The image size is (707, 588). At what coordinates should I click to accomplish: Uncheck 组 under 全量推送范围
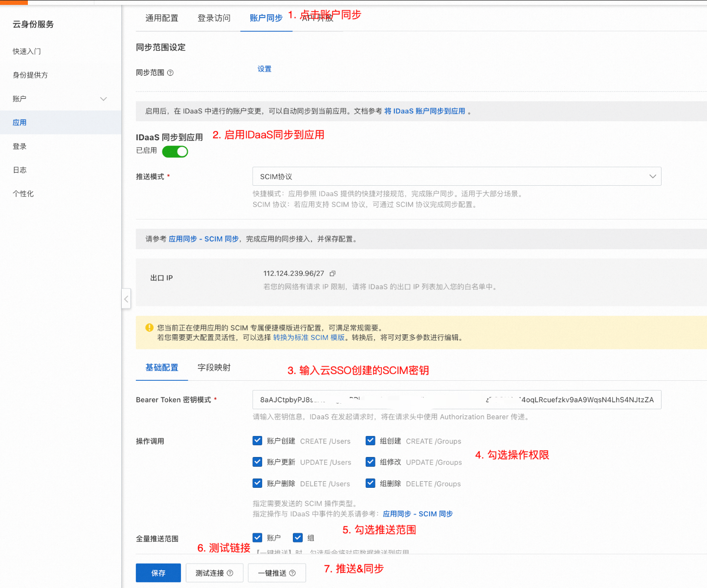pos(298,538)
